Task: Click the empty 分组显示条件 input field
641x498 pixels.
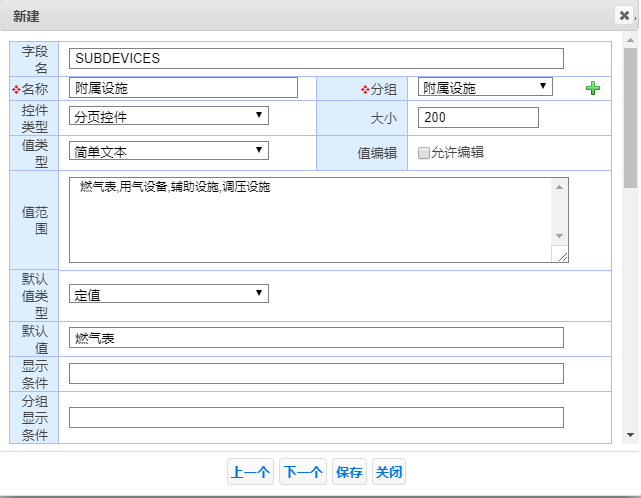Action: pyautogui.click(x=316, y=417)
